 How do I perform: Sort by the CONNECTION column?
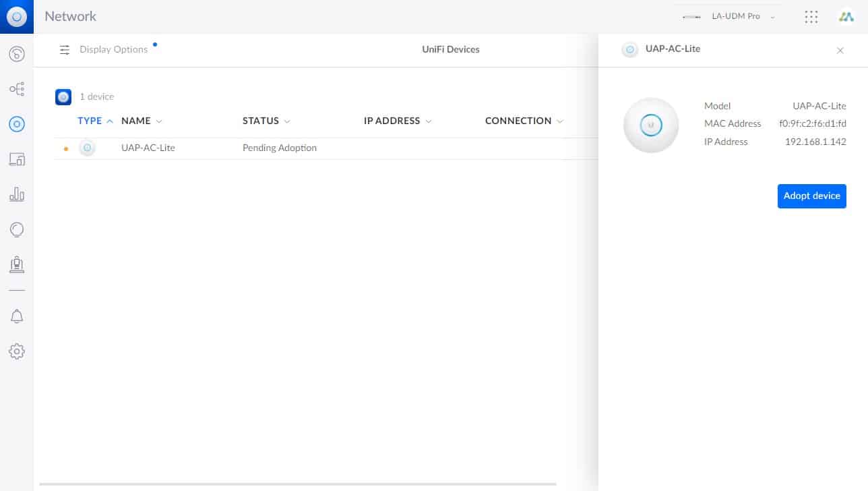coord(524,121)
